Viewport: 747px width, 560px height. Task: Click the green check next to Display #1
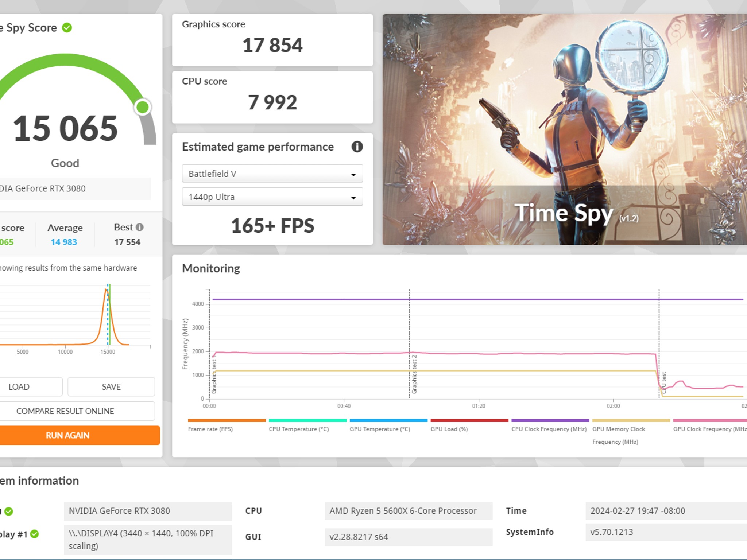[x=35, y=534]
